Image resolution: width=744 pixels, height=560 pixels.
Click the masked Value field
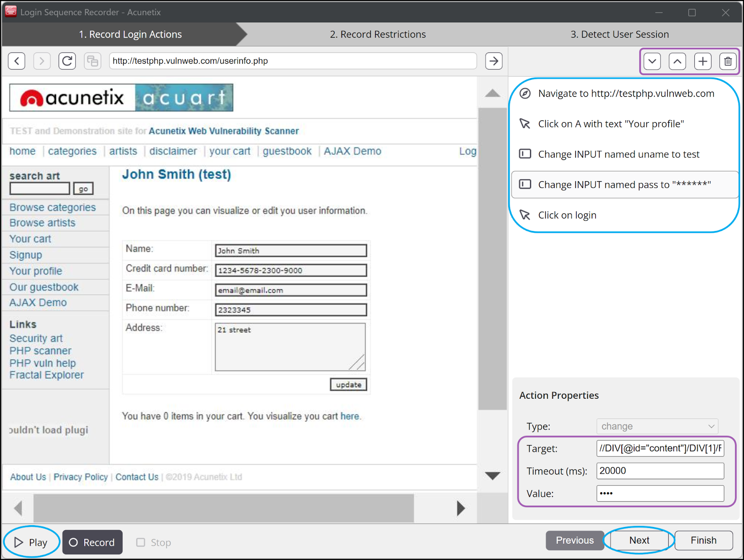click(x=660, y=494)
